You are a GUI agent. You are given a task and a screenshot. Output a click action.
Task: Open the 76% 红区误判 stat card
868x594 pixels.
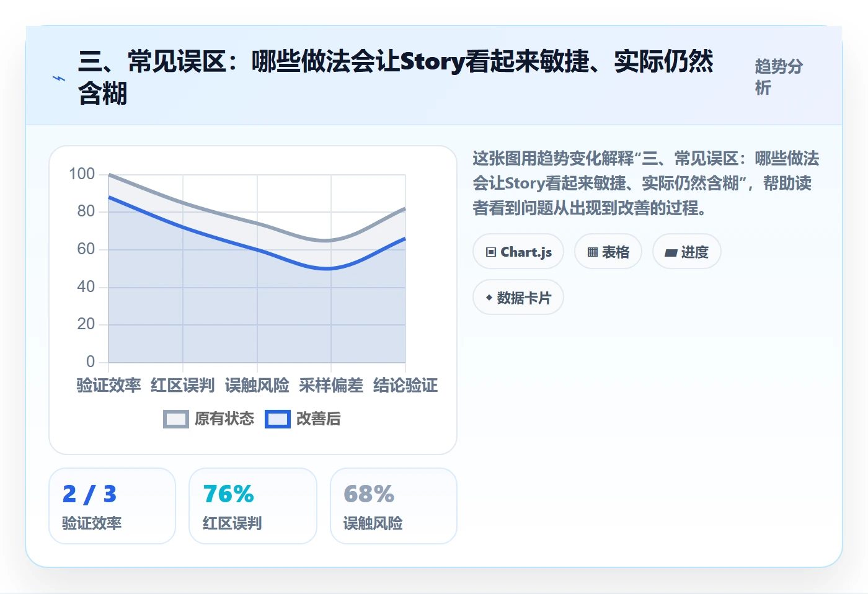pos(253,506)
